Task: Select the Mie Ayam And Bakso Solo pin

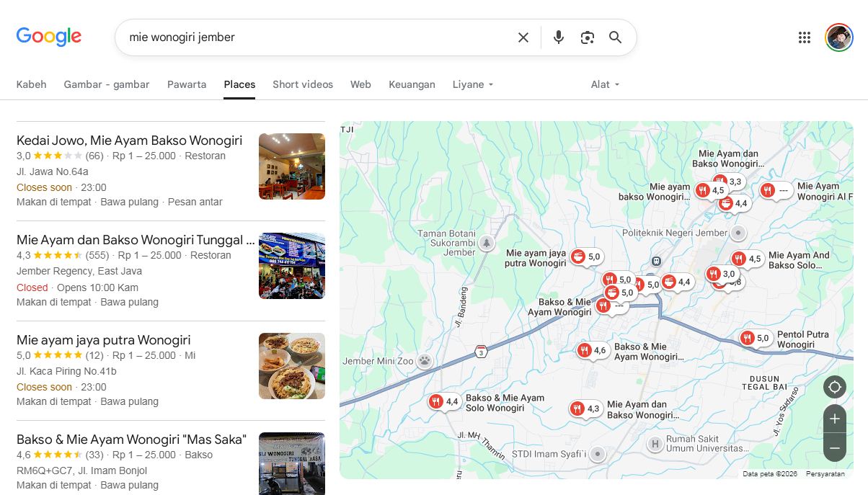Action: click(739, 259)
